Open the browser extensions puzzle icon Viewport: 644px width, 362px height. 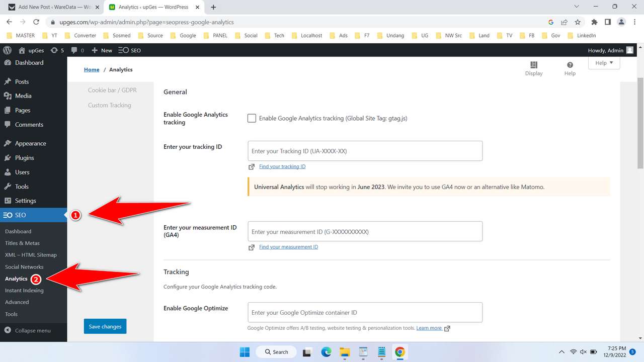pos(594,22)
